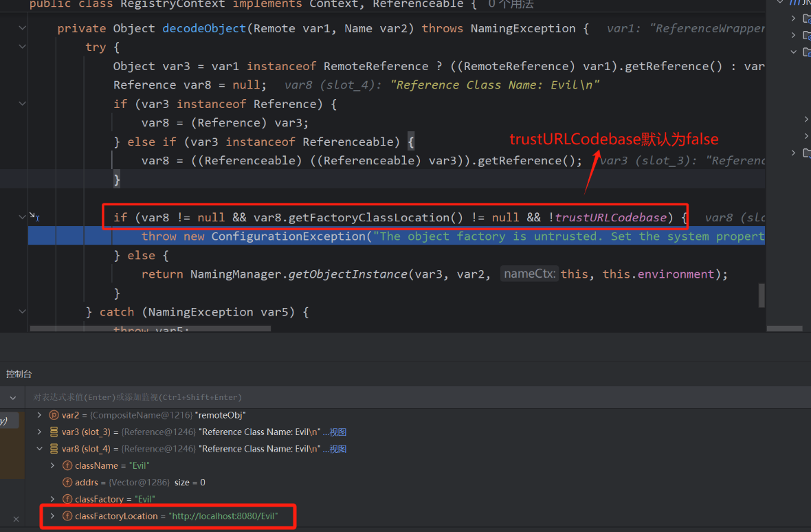Viewport: 811px width, 532px height.
Task: Click the object icon beside var3 (slot_3)
Action: tap(54, 432)
